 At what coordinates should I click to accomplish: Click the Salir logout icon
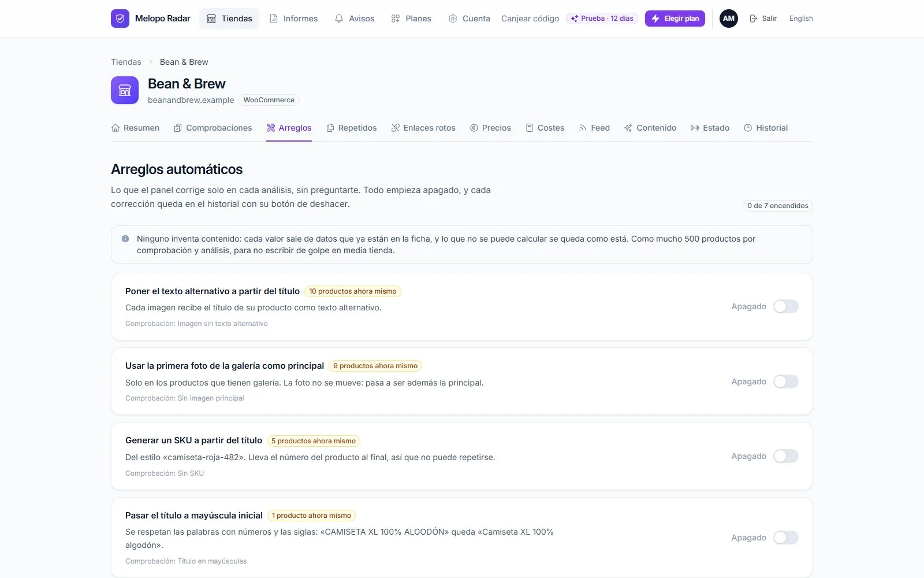click(753, 18)
